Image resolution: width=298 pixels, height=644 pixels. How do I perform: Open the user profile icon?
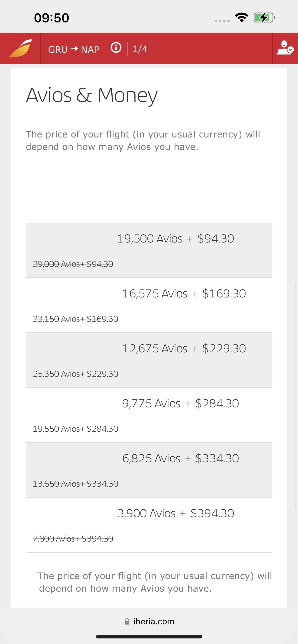(x=285, y=48)
